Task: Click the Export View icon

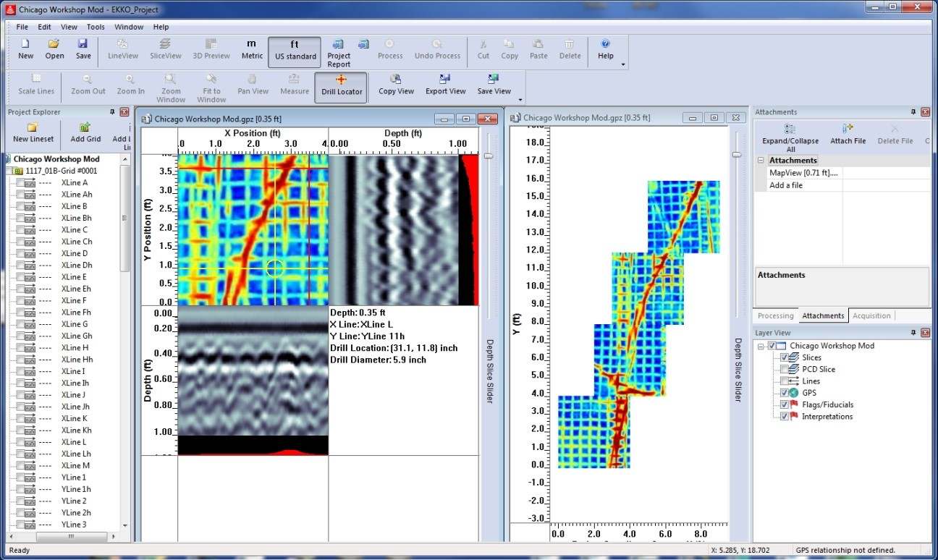Action: 445,85
